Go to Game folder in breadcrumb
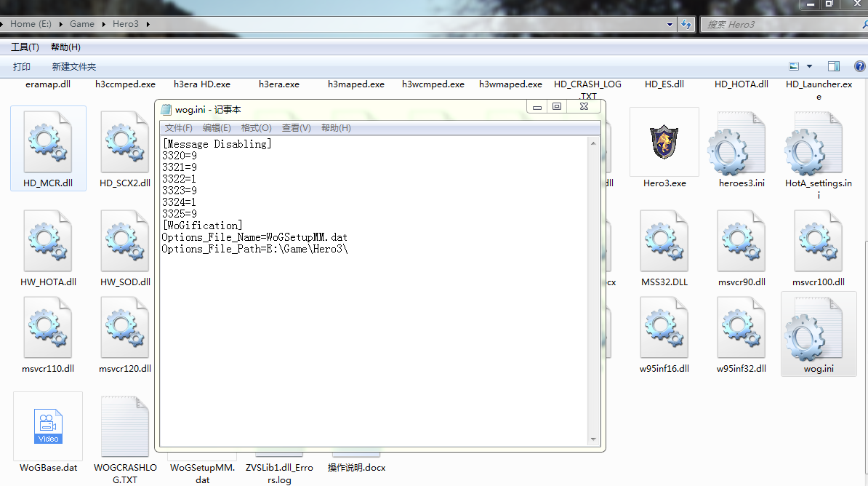This screenshot has height=486, width=868. click(82, 24)
